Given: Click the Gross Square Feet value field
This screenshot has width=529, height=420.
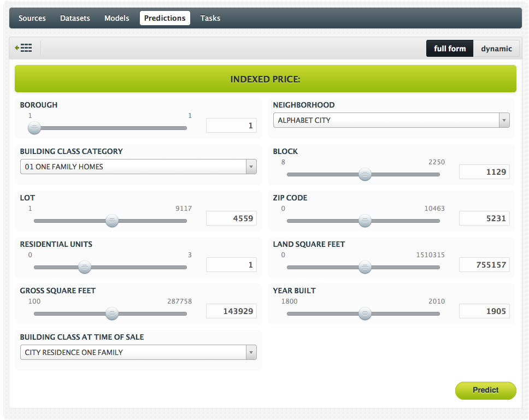Looking at the screenshot, I should tap(231, 311).
